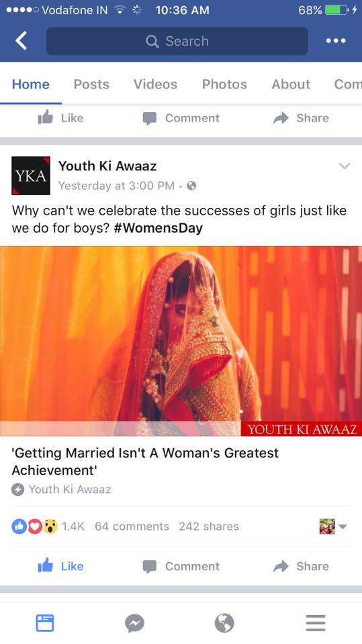Switch to the Posts tab

[91, 85]
